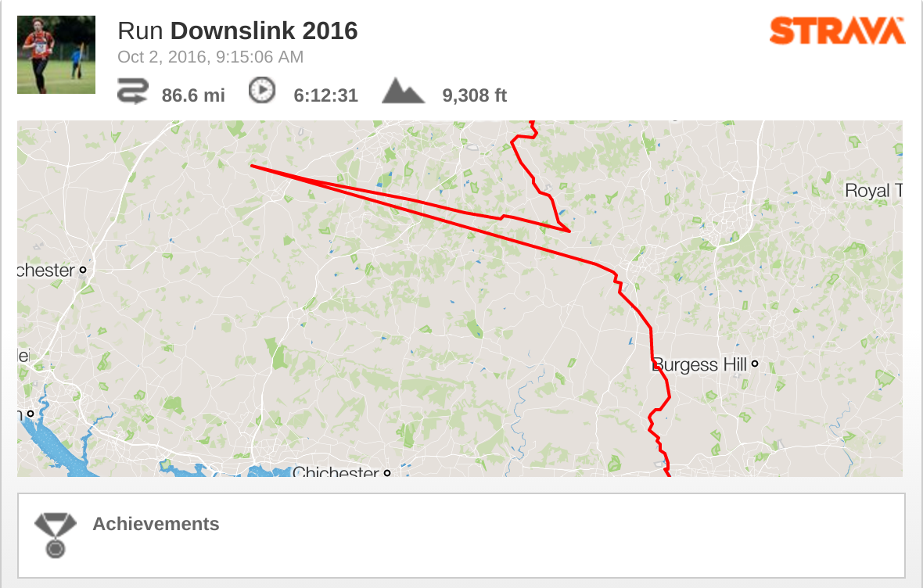Click the chester label on left map edge
This screenshot has width=923, height=588.
46,271
